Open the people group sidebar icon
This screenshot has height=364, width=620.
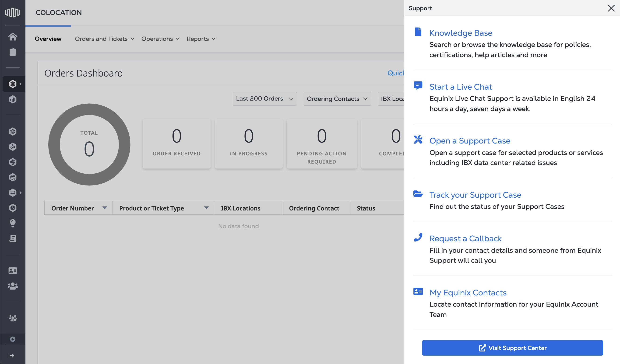tap(13, 286)
